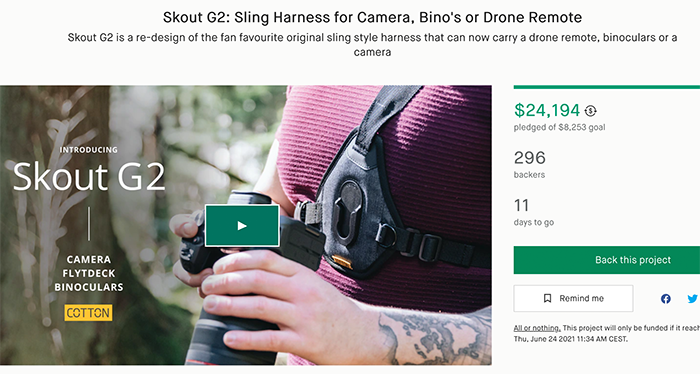Click the yellow COTTON logo badge
Viewport: 700px width, 374px height.
point(88,313)
